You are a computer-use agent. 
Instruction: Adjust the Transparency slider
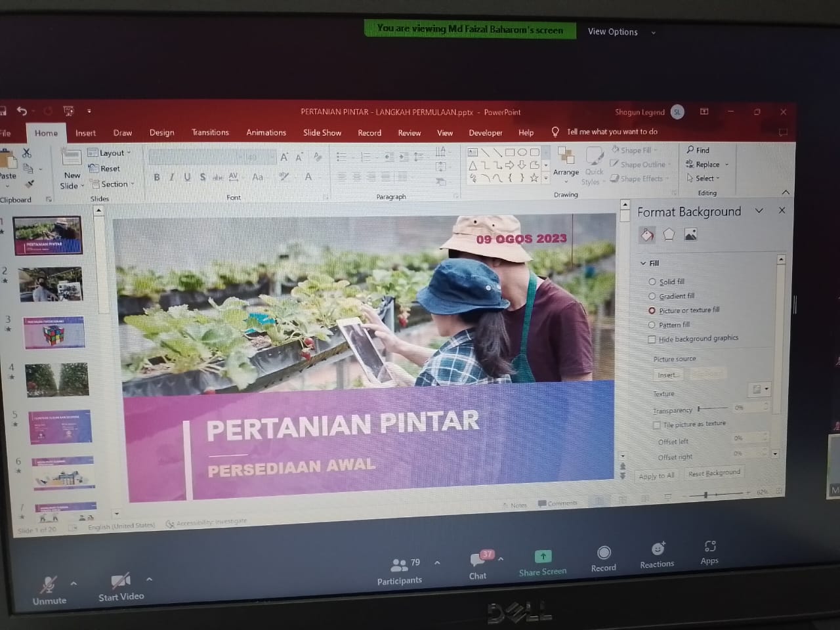[700, 409]
